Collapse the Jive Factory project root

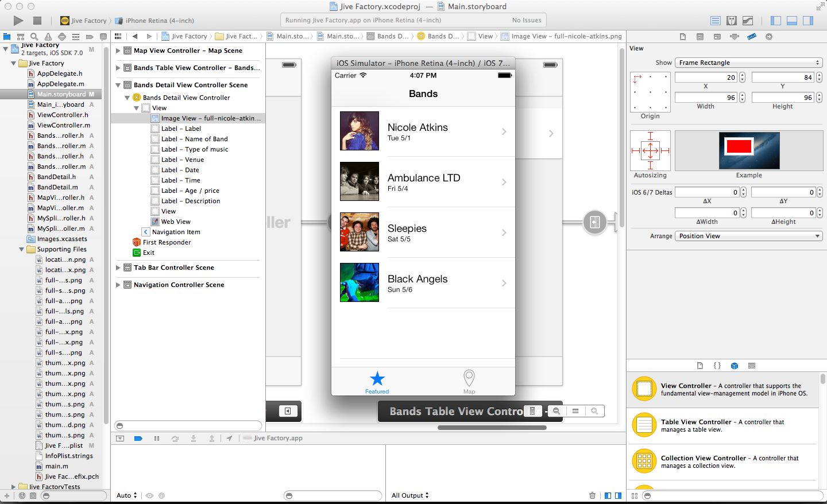[x=6, y=49]
